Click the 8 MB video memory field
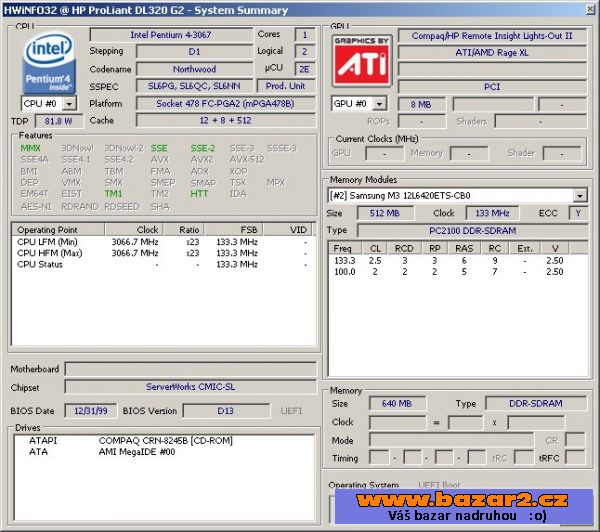Screen dimensions: 600x532 pos(421,104)
